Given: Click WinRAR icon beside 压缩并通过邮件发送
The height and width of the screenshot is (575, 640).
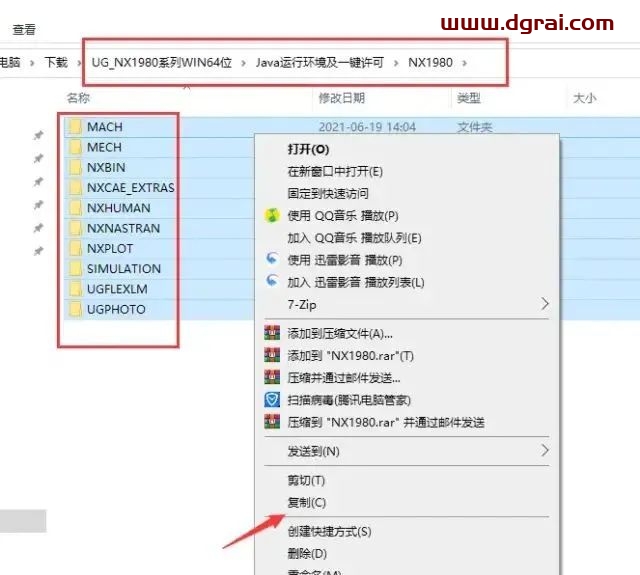Looking at the screenshot, I should 272,377.
